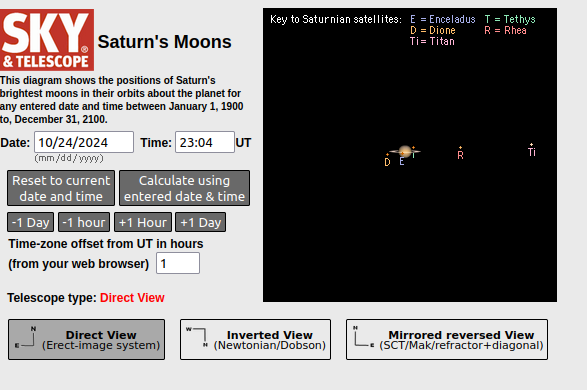587x390 pixels.
Task: Advance time with the +1 Hour button
Action: tap(143, 222)
